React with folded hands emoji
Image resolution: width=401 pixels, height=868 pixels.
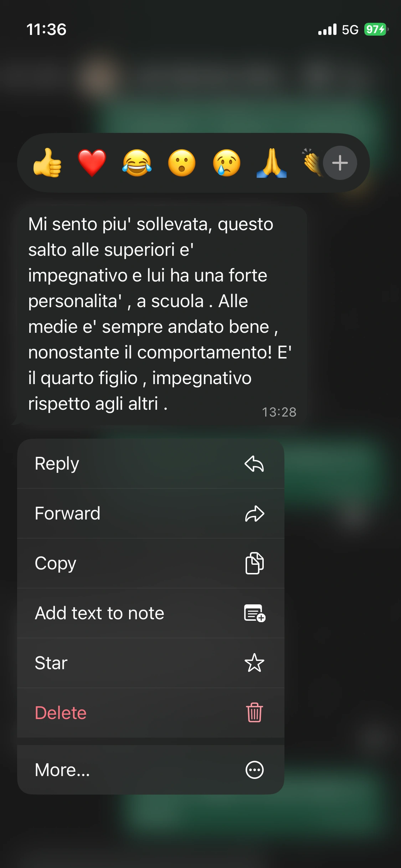272,163
